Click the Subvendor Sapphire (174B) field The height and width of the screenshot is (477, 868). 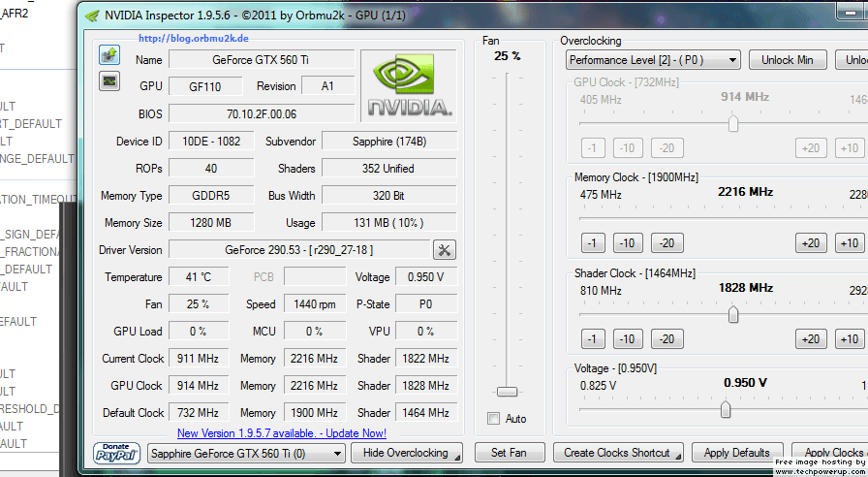click(389, 142)
